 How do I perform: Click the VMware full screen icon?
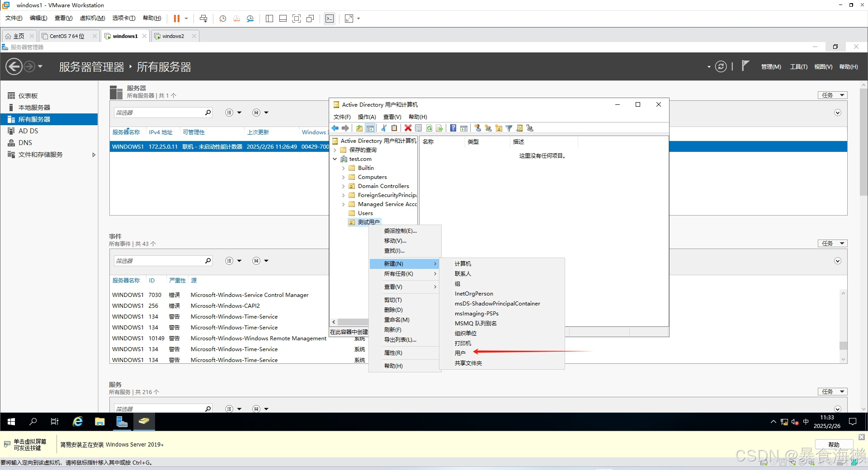point(297,19)
